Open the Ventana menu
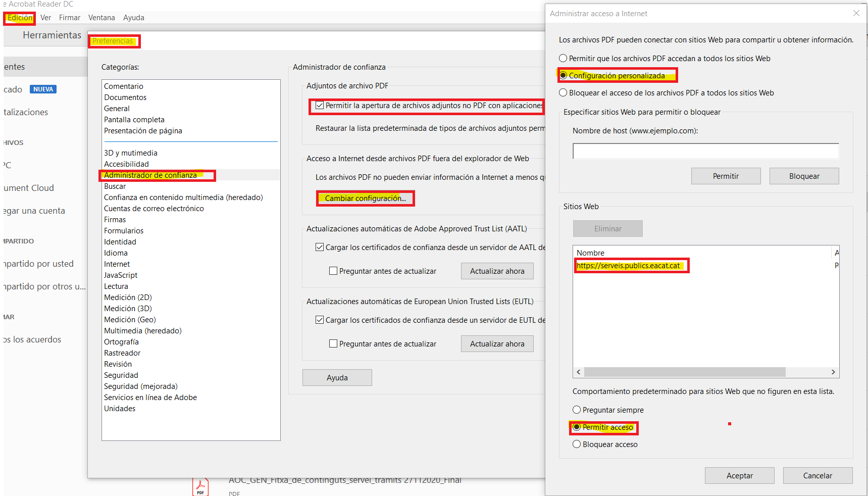Image resolution: width=868 pixels, height=496 pixels. [101, 18]
